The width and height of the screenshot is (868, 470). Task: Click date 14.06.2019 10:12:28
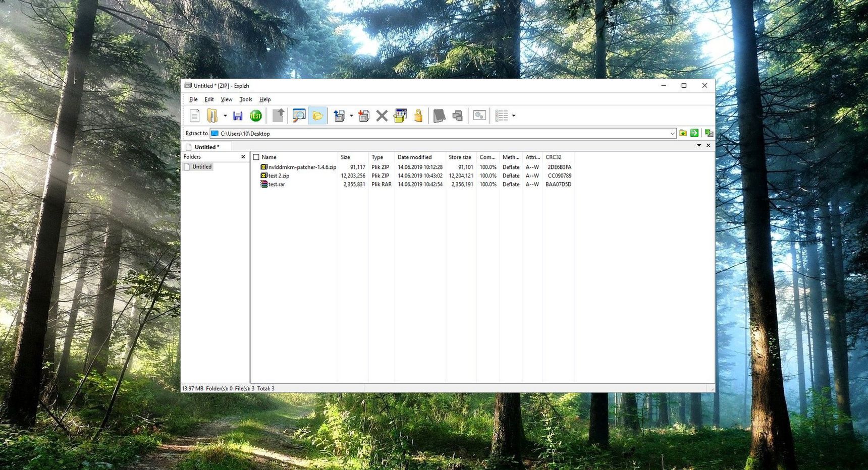click(x=420, y=167)
